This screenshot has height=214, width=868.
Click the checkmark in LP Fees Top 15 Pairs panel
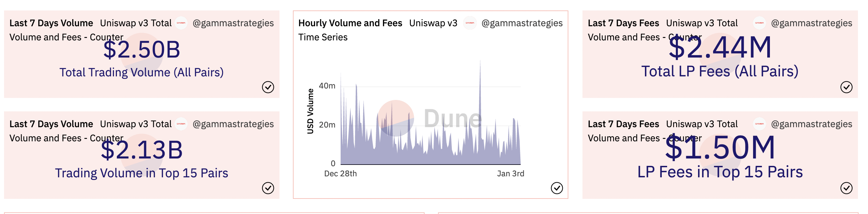[x=846, y=188]
